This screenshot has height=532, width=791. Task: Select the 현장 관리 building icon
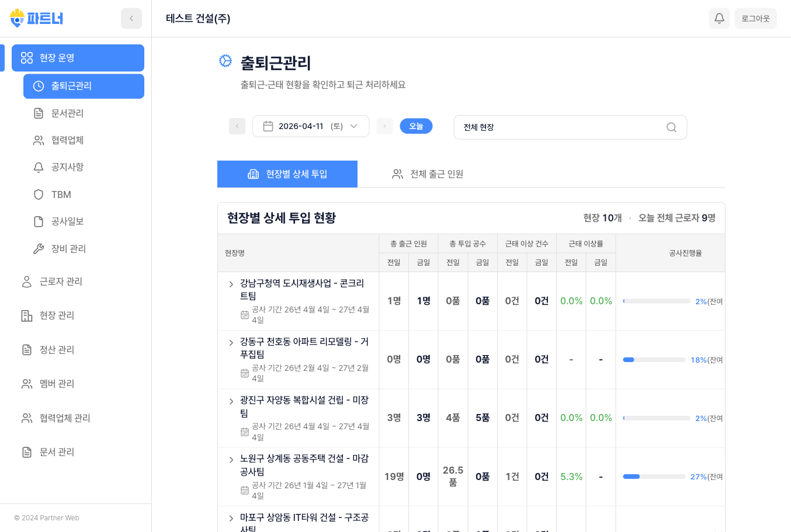[x=26, y=315]
